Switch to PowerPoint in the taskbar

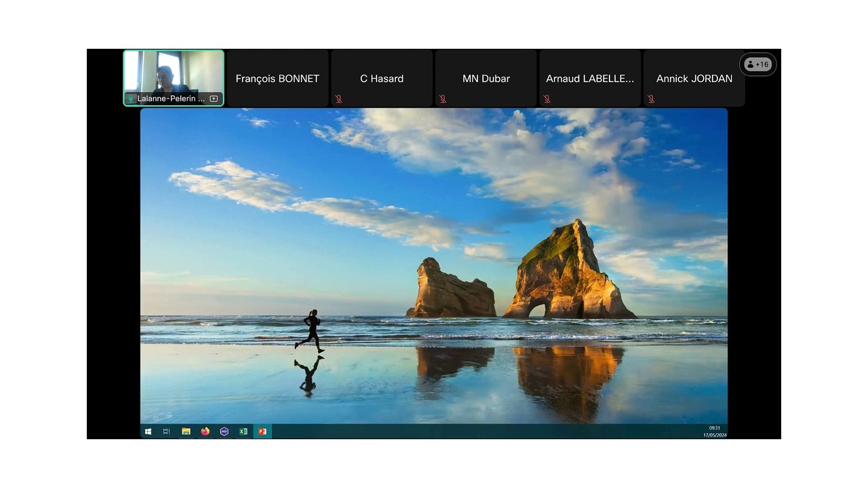262,431
